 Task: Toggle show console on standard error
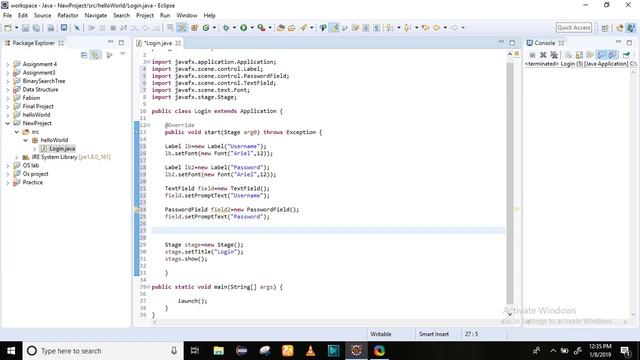612,55
